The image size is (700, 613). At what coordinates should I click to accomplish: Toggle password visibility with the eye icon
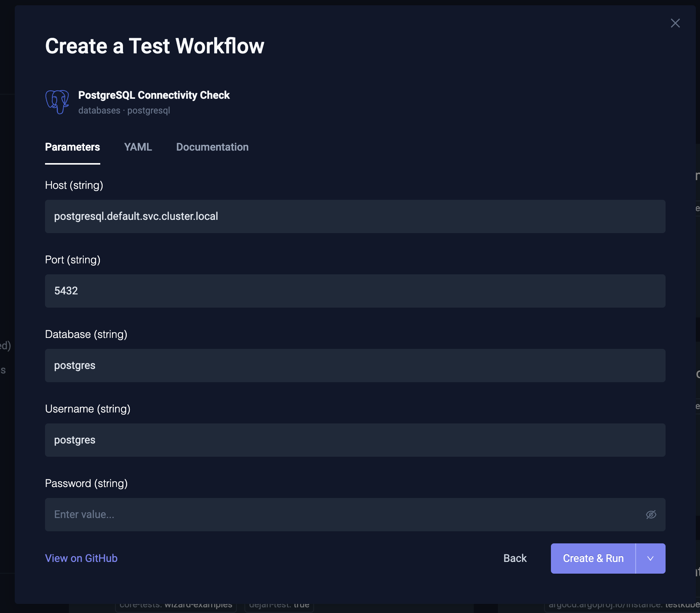coord(651,514)
